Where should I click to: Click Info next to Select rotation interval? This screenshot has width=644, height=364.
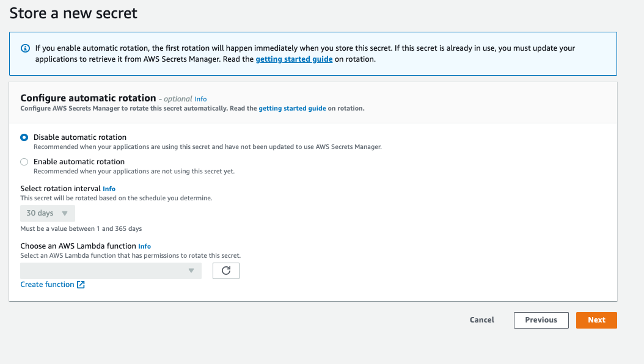click(109, 188)
